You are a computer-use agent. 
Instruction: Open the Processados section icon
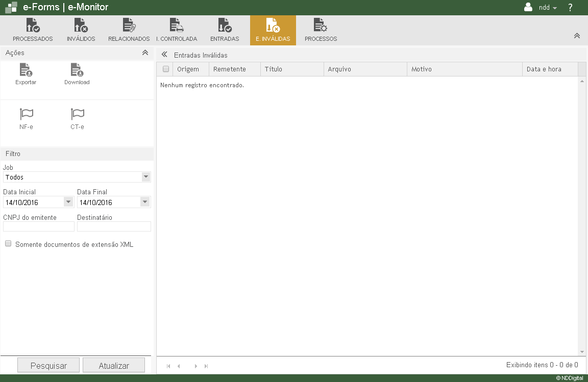(33, 26)
